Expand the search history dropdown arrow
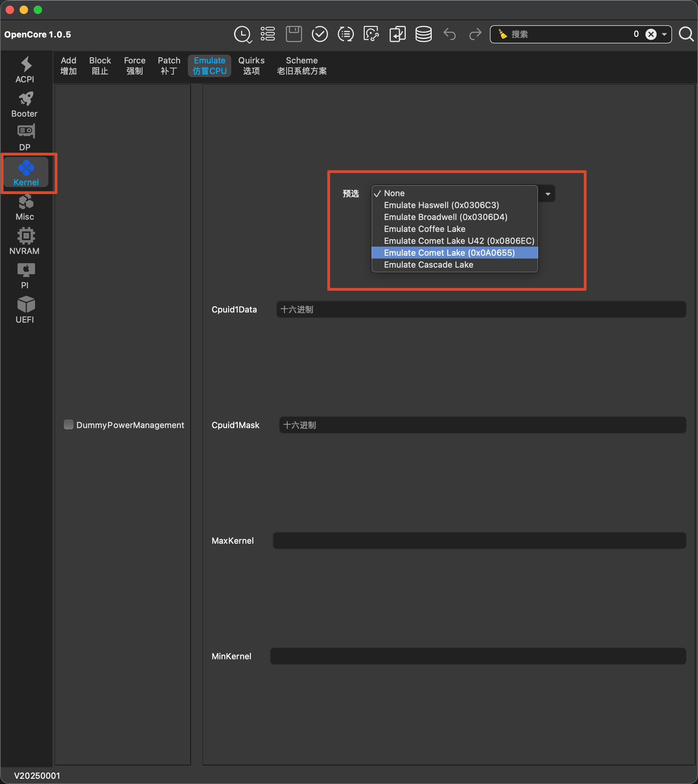 coord(664,35)
